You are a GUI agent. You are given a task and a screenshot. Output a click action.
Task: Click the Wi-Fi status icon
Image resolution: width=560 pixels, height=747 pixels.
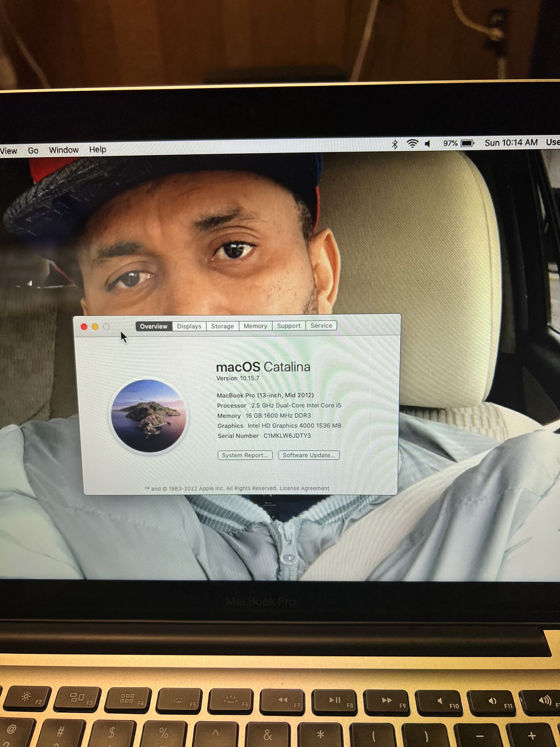point(412,144)
